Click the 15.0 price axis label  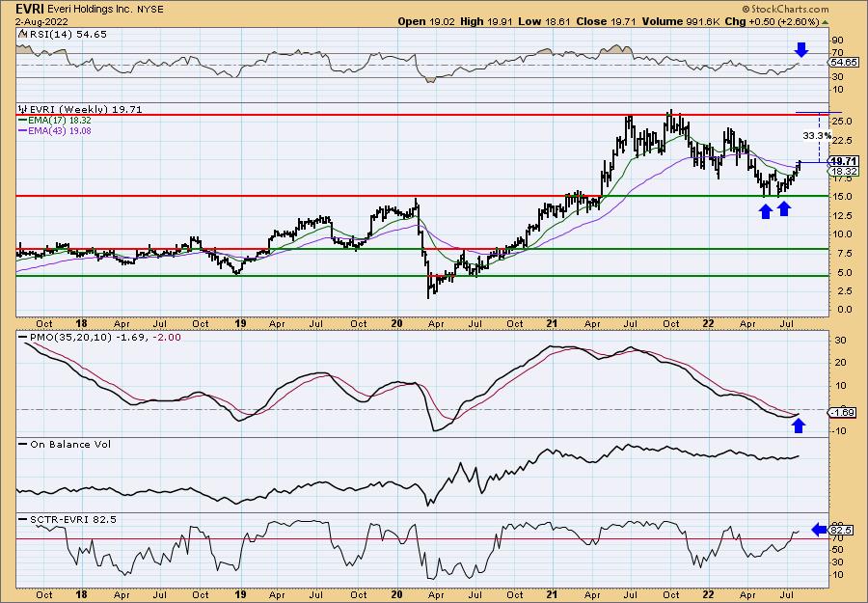coord(844,196)
